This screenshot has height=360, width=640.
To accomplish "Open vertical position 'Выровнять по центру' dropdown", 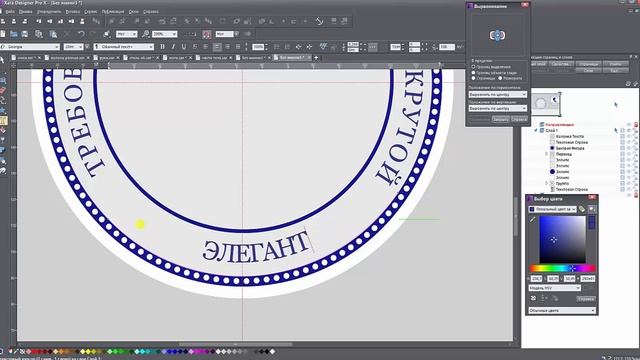I will pos(498,109).
